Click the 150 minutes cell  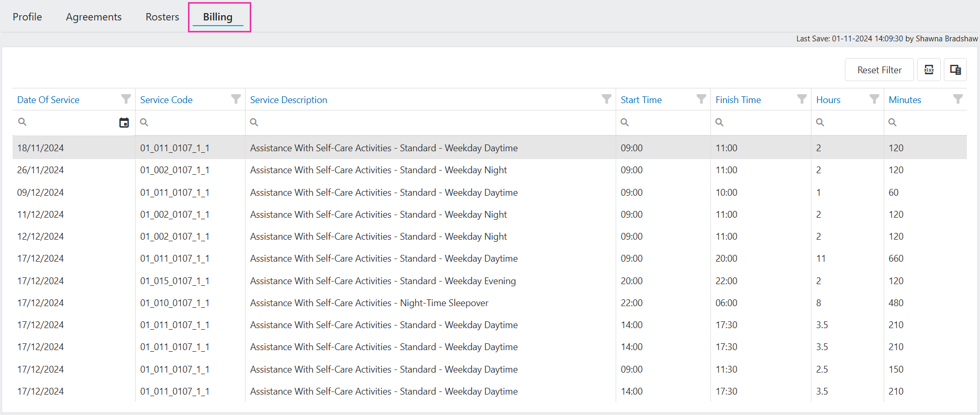[x=896, y=369]
